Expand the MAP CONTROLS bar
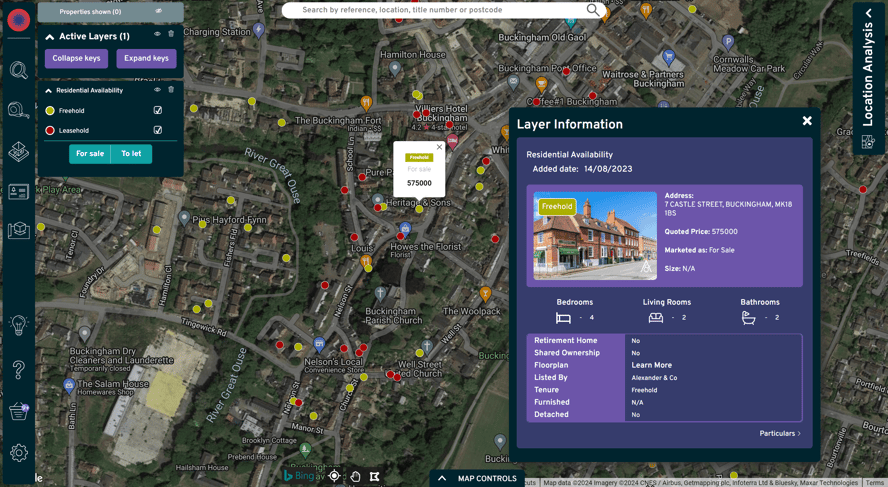The height and width of the screenshot is (487, 888). tap(477, 479)
